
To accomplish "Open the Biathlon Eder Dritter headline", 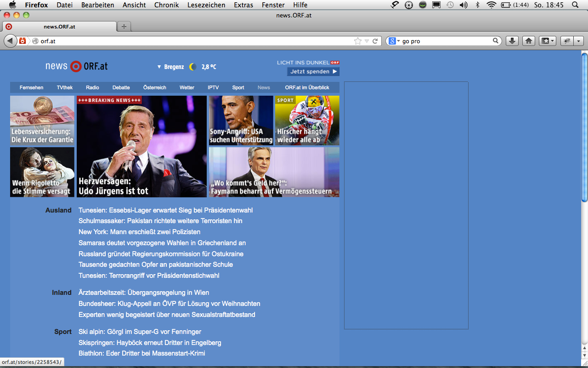I will (x=142, y=353).
